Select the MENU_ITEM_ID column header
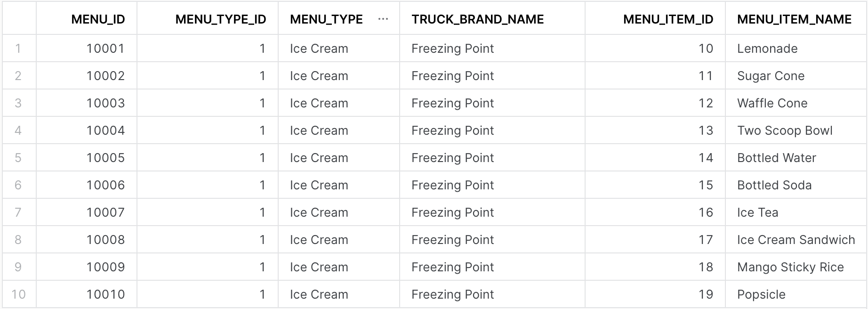Viewport: 868px width, 309px height. [668, 19]
